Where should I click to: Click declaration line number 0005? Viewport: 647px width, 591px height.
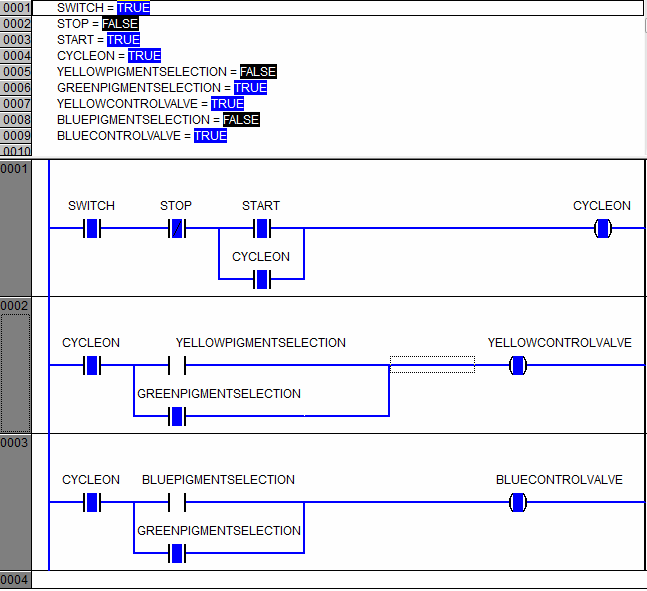17,72
